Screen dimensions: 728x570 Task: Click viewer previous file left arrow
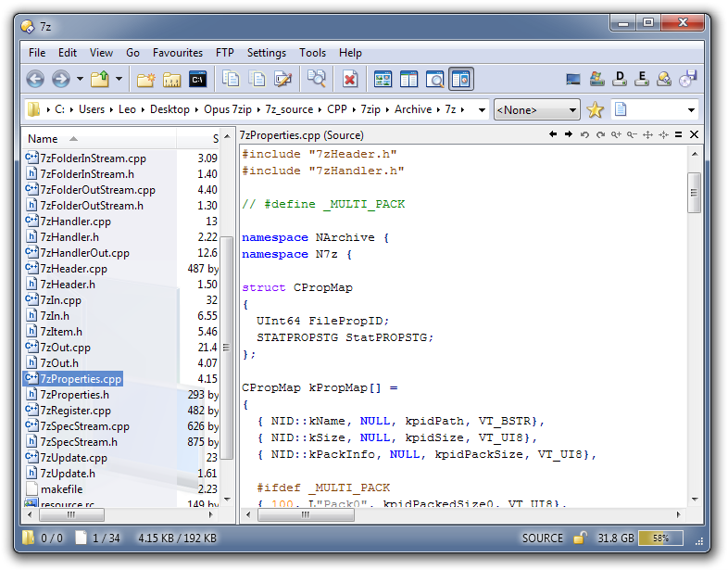pos(553,134)
